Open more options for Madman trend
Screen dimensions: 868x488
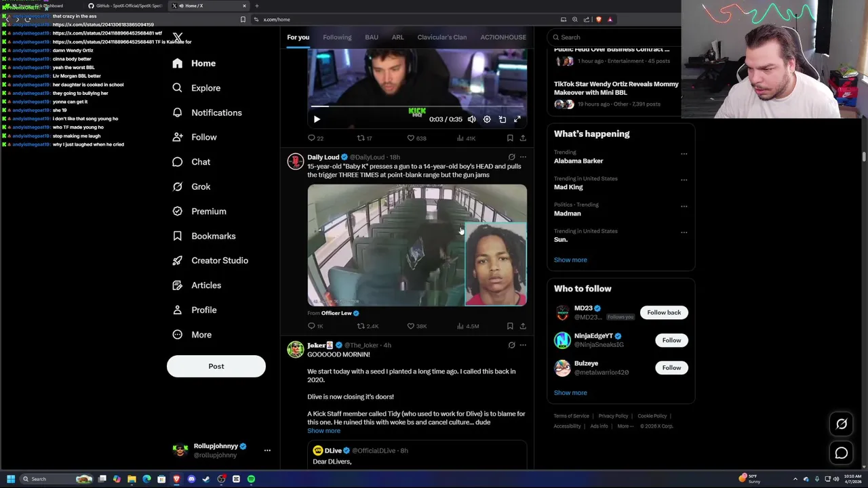pos(684,206)
